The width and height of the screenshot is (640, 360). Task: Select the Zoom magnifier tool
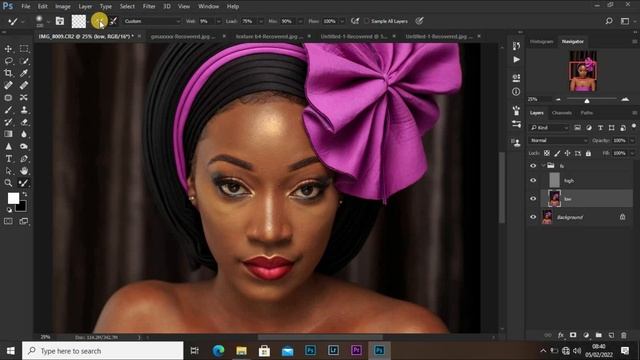tap(8, 183)
